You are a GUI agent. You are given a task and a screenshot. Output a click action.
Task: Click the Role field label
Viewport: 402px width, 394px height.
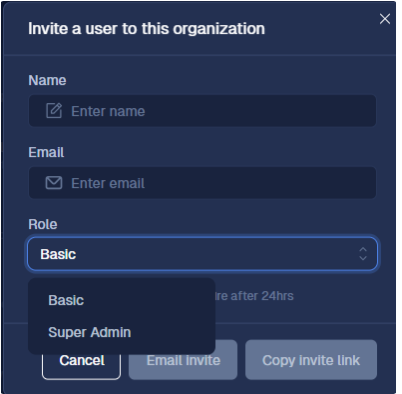[43, 224]
